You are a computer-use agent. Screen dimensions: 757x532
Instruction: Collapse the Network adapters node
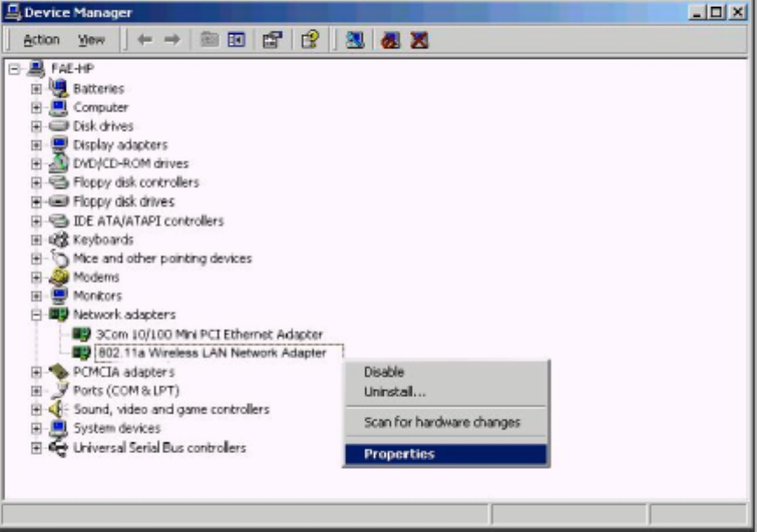tap(36, 315)
